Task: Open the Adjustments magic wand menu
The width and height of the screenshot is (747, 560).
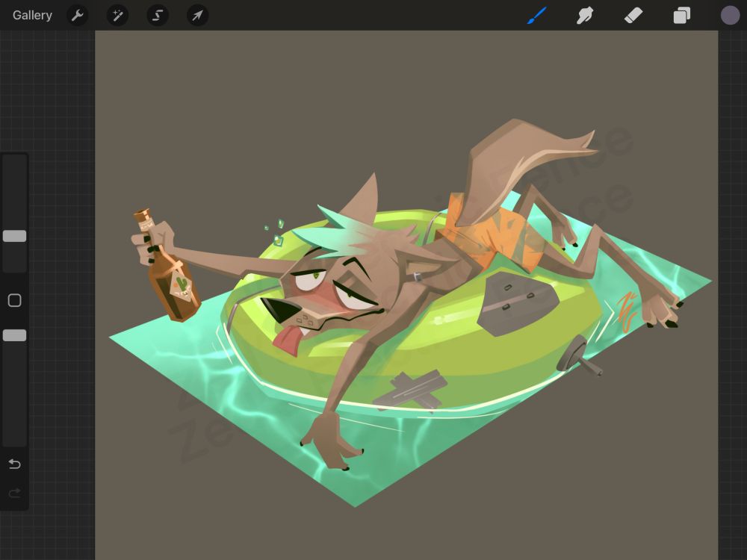Action: [x=117, y=15]
